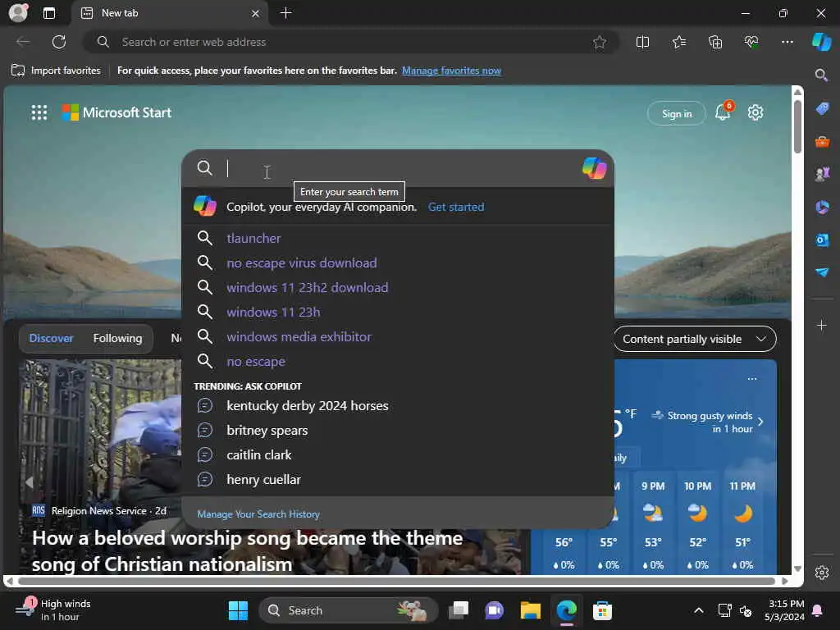Viewport: 840px width, 630px height.
Task: Open the Edge profile avatar
Action: point(18,12)
